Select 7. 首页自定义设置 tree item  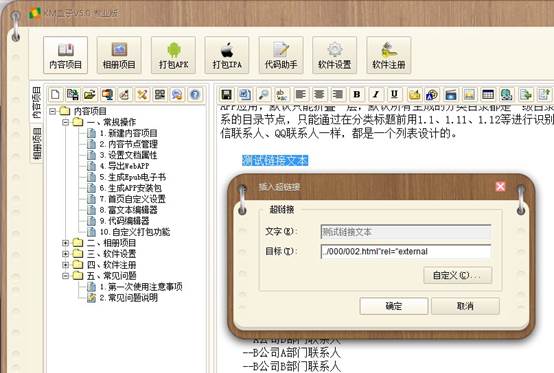[x=132, y=199]
